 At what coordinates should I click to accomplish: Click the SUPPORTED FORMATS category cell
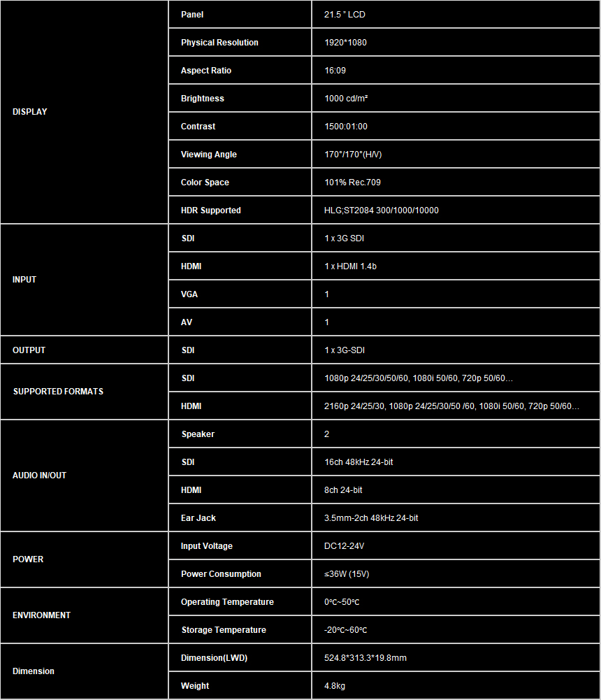[x=58, y=392]
